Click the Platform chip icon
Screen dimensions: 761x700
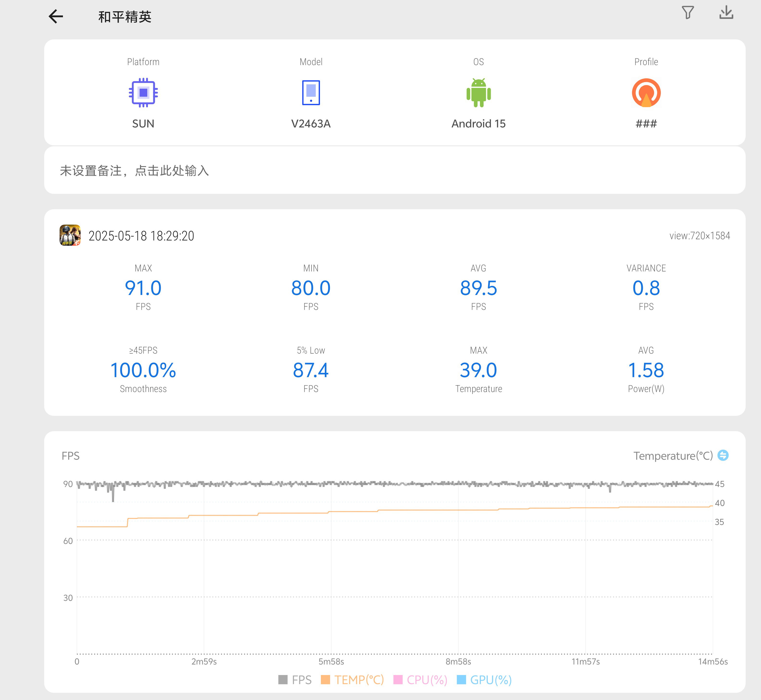coord(143,92)
